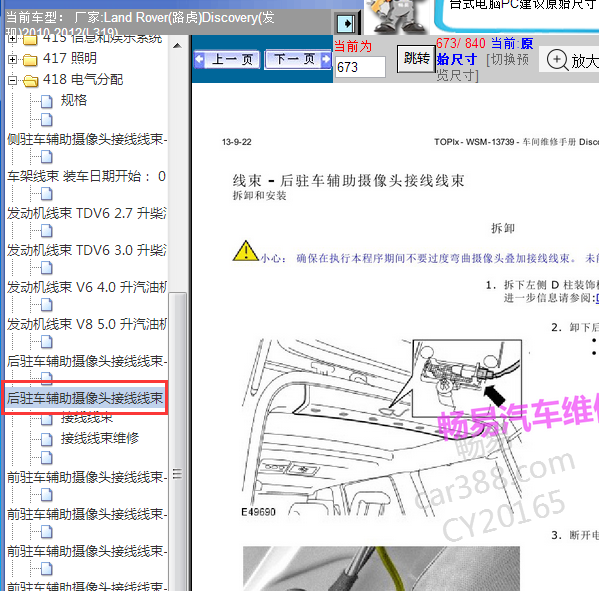This screenshot has width=599, height=591.
Task: Click the 417 照明 folder label
Action: pos(70,58)
